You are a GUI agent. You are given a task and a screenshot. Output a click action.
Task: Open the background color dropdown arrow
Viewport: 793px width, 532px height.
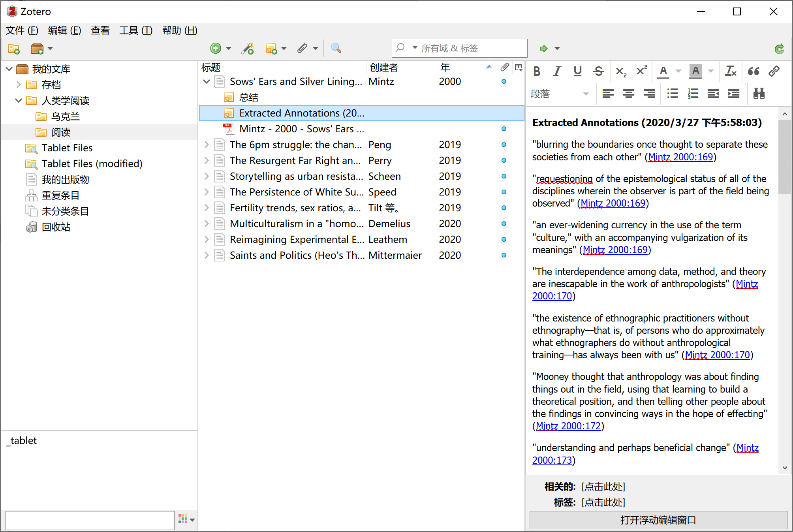pyautogui.click(x=711, y=71)
